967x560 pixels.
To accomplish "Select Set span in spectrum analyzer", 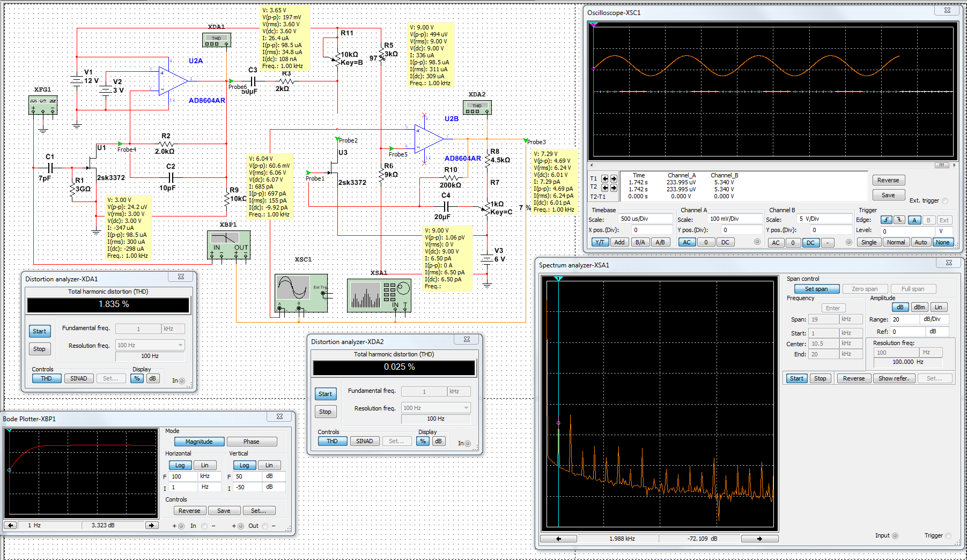I will pos(816,289).
